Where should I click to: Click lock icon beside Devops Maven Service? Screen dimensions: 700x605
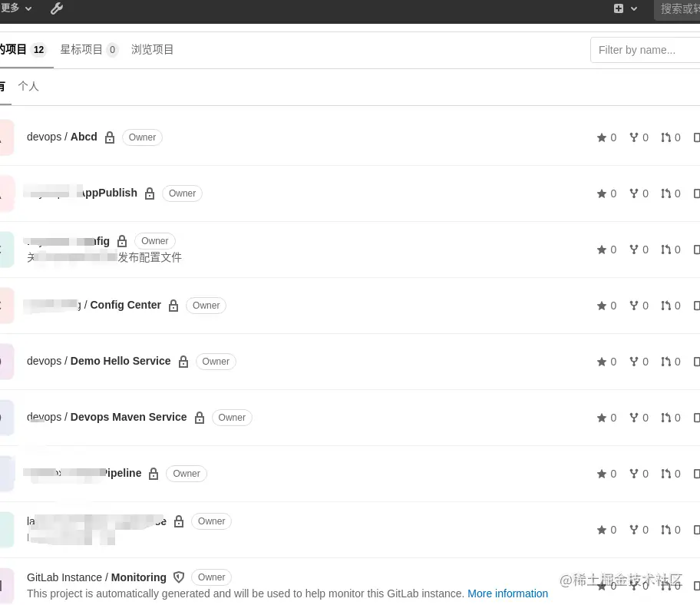[199, 418]
